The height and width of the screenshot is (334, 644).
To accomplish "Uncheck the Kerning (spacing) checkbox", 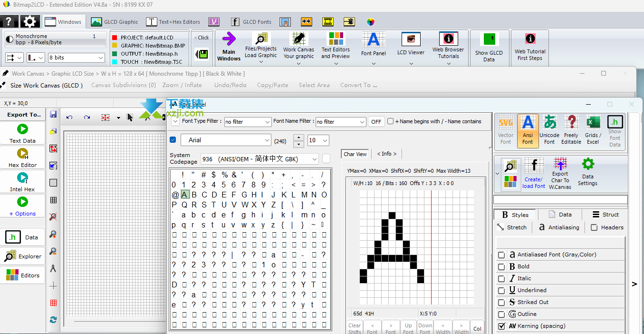I will 501,326.
